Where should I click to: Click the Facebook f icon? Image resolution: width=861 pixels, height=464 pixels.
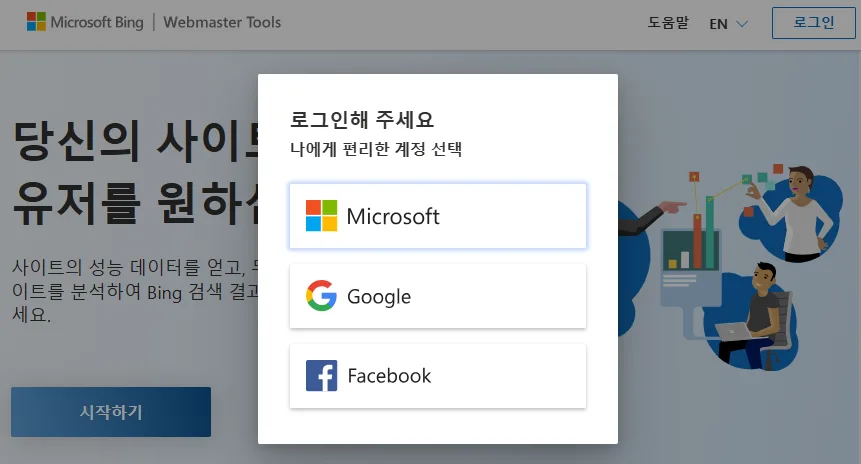pyautogui.click(x=321, y=376)
